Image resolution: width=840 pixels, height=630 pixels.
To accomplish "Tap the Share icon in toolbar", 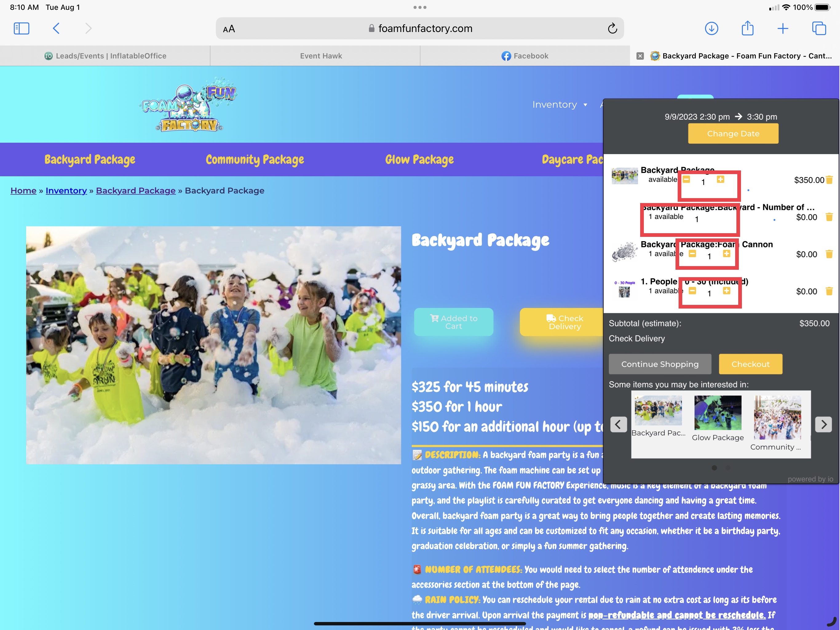I will click(747, 29).
